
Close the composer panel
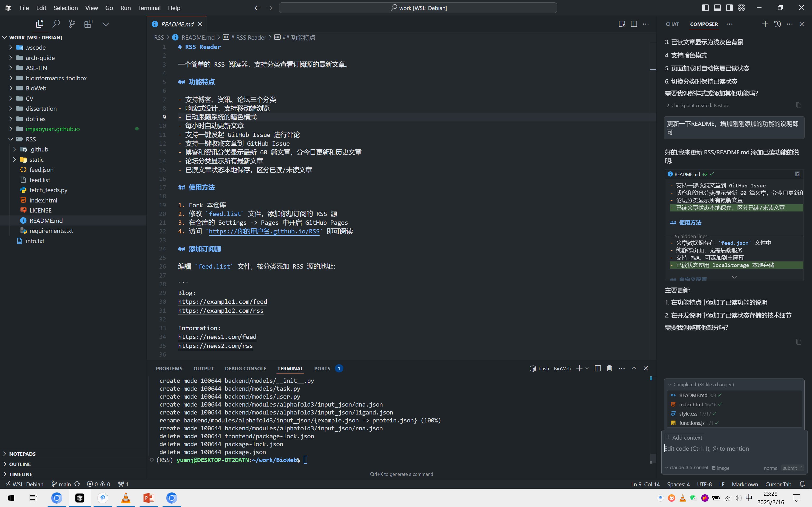coord(802,24)
